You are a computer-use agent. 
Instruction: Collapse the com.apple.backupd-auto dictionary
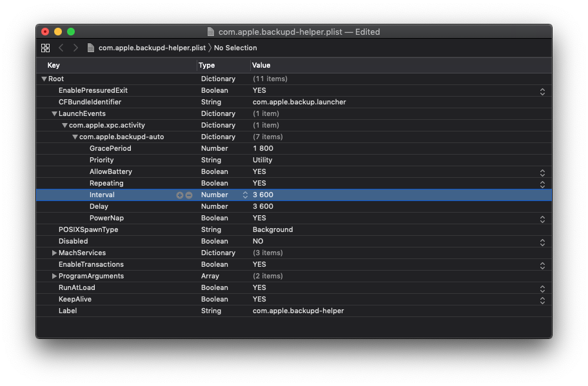[x=75, y=137]
